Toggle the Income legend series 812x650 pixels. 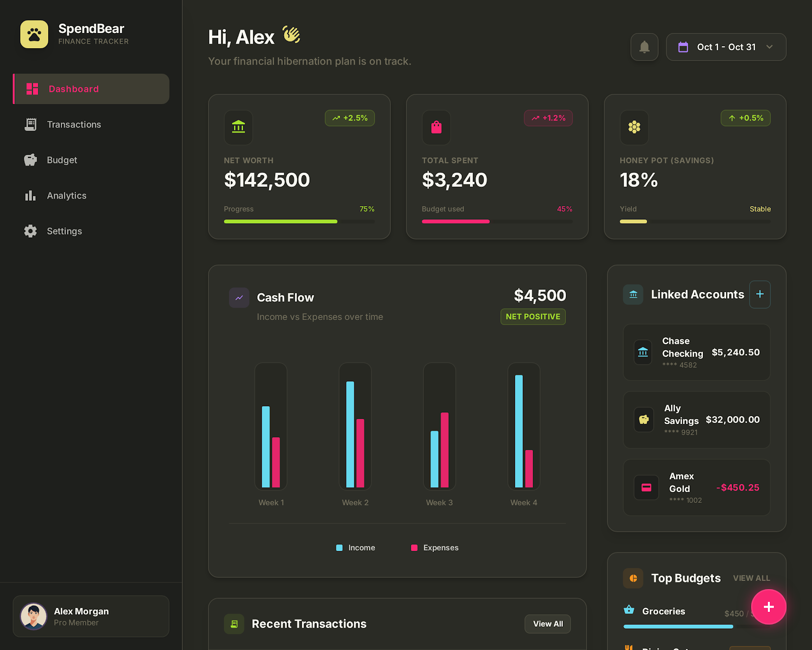356,548
